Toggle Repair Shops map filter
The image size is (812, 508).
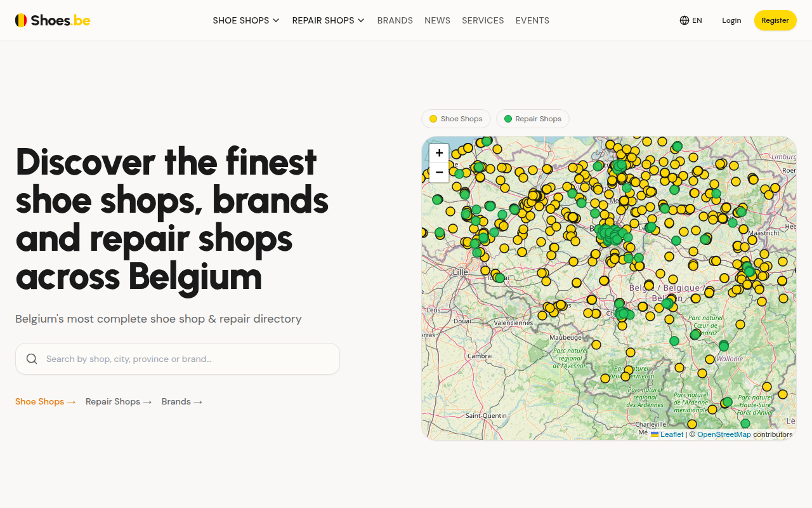pos(533,119)
